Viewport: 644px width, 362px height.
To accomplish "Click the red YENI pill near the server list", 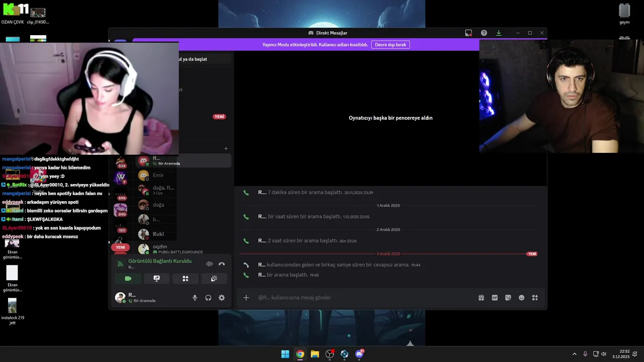I will [x=120, y=247].
